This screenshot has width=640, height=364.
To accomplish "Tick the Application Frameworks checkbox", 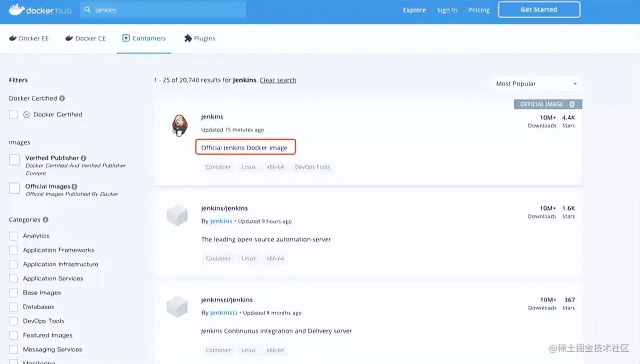I will 13,250.
